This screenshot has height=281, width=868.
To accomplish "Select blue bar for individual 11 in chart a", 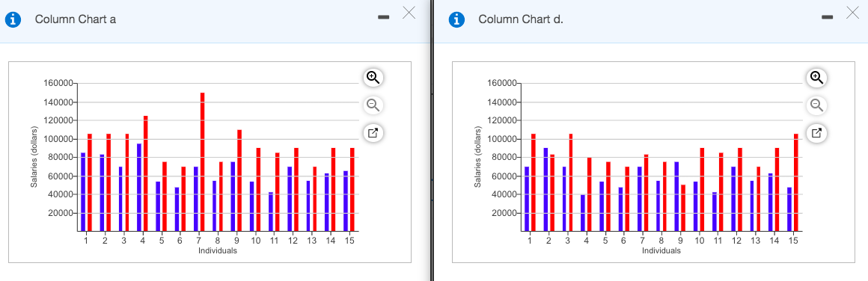I will point(271,211).
